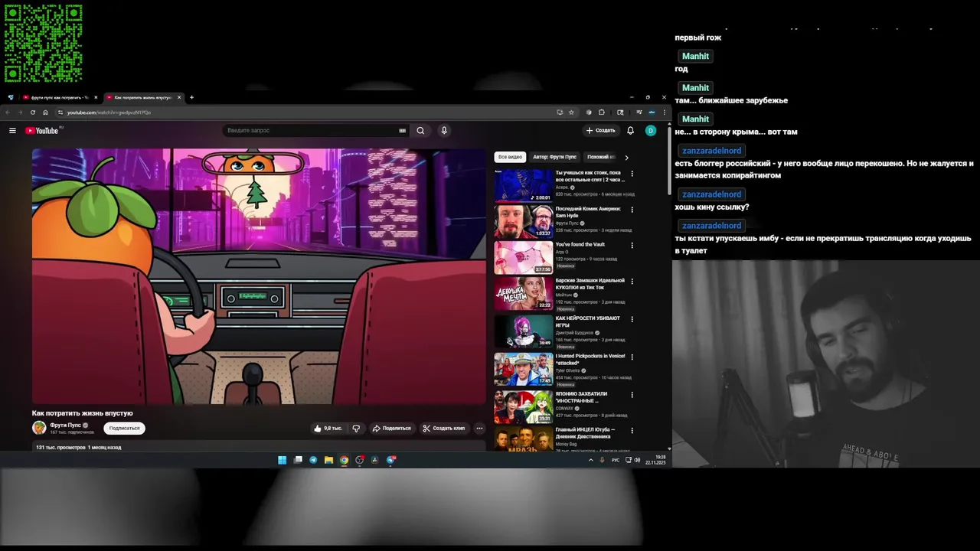
Task: Open Telegram from taskbar
Action: pos(313,460)
